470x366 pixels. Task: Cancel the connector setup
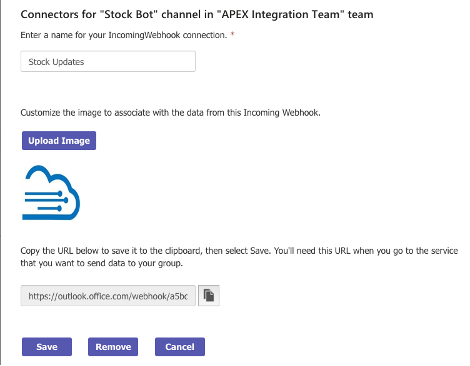coord(180,347)
